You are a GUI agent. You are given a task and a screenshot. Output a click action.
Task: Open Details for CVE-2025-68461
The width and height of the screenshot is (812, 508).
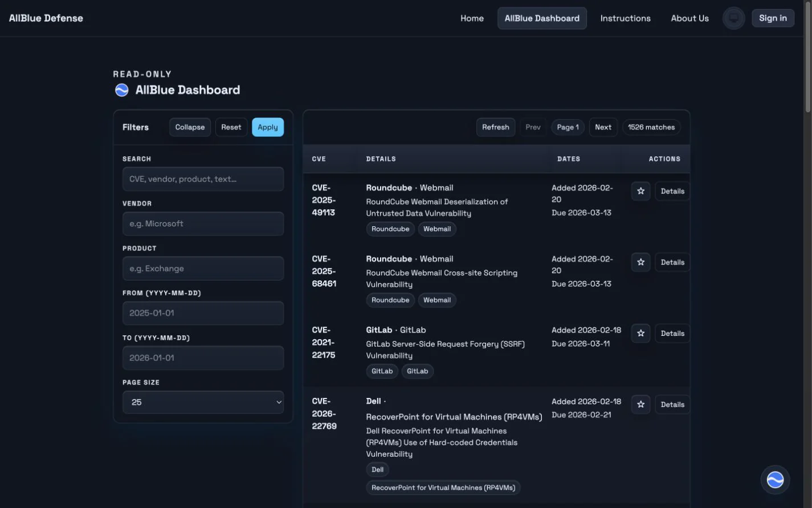click(x=672, y=262)
